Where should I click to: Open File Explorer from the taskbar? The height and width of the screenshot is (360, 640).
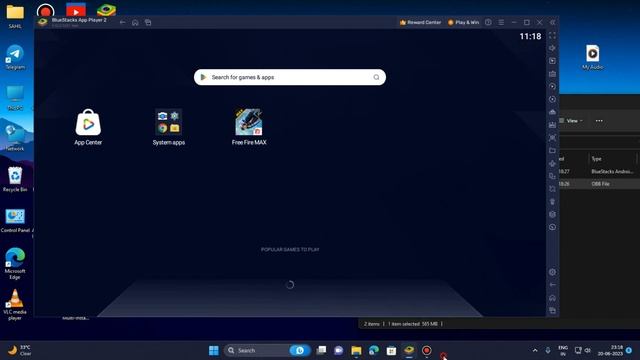point(356,350)
